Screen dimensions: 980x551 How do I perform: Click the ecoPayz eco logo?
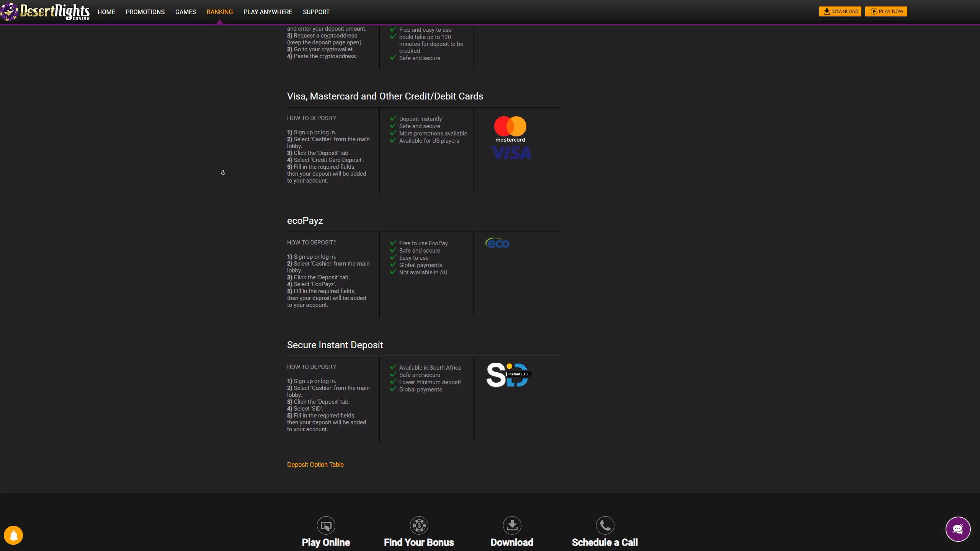[x=497, y=243]
